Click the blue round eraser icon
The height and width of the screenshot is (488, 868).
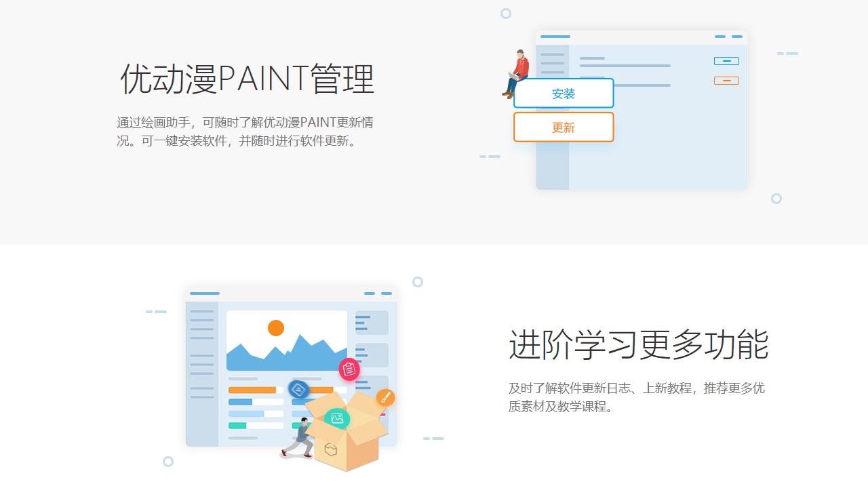tap(298, 389)
